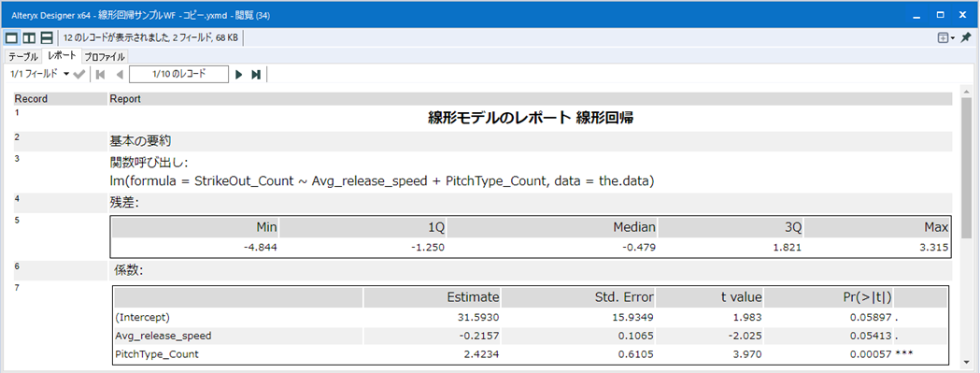
Task: Select the side-by-side split view icon
Action: click(29, 37)
